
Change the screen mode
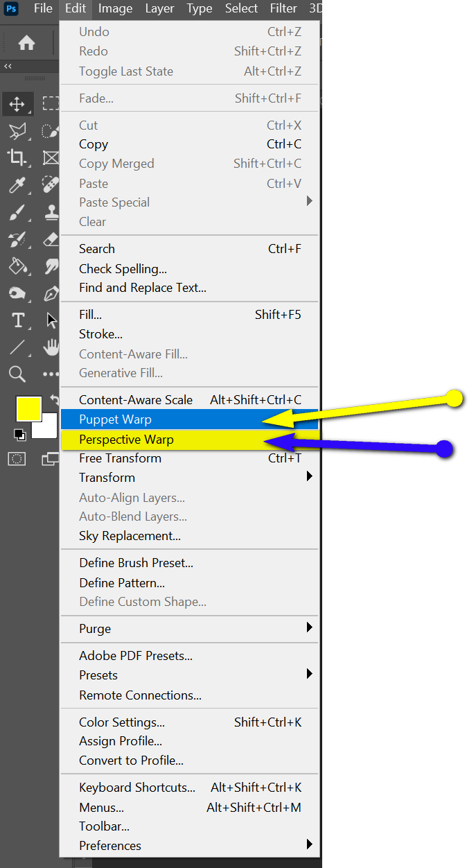[x=51, y=458]
